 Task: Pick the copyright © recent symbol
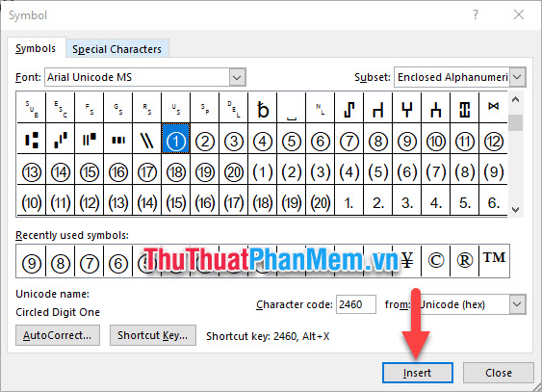436,260
